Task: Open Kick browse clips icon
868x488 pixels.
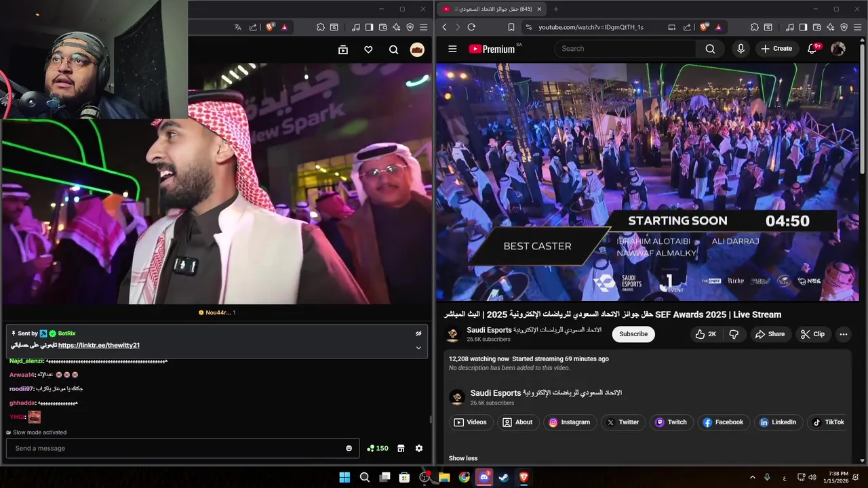Action: click(x=343, y=49)
